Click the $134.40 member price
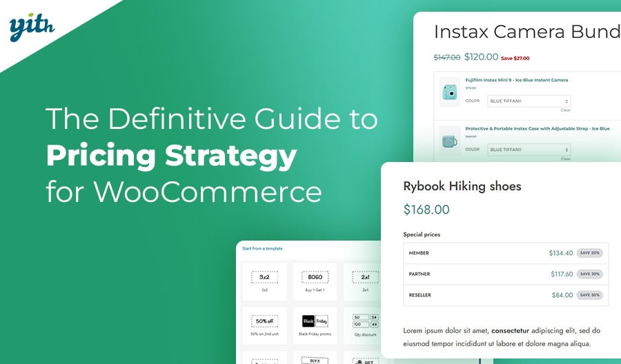Image resolution: width=621 pixels, height=364 pixels. (561, 253)
